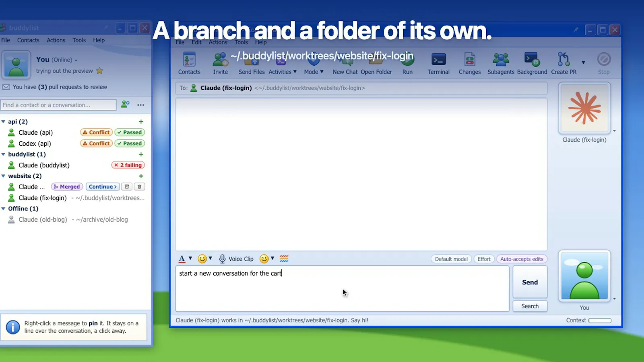Open the You (Online) status dropdown

tap(76, 60)
